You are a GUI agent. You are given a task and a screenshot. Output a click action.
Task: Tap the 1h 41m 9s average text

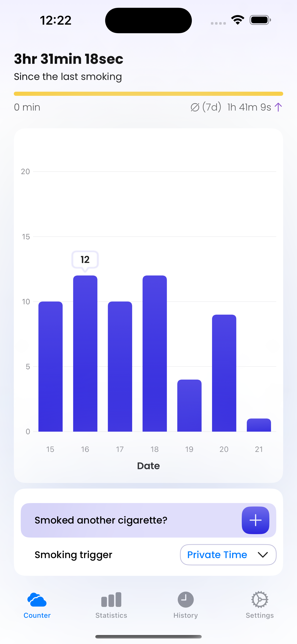[249, 107]
